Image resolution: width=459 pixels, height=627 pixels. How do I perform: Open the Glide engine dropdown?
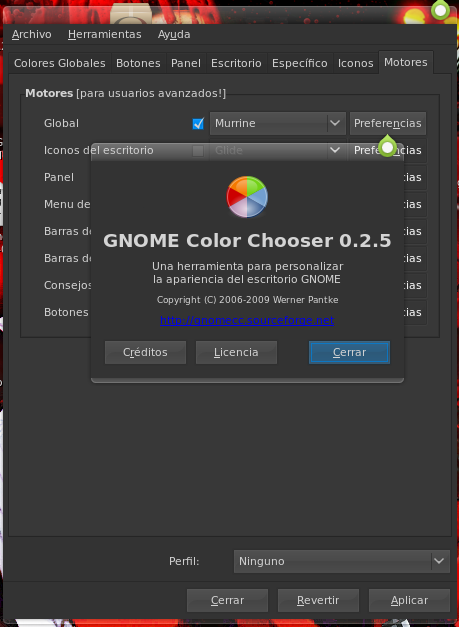click(x=277, y=150)
